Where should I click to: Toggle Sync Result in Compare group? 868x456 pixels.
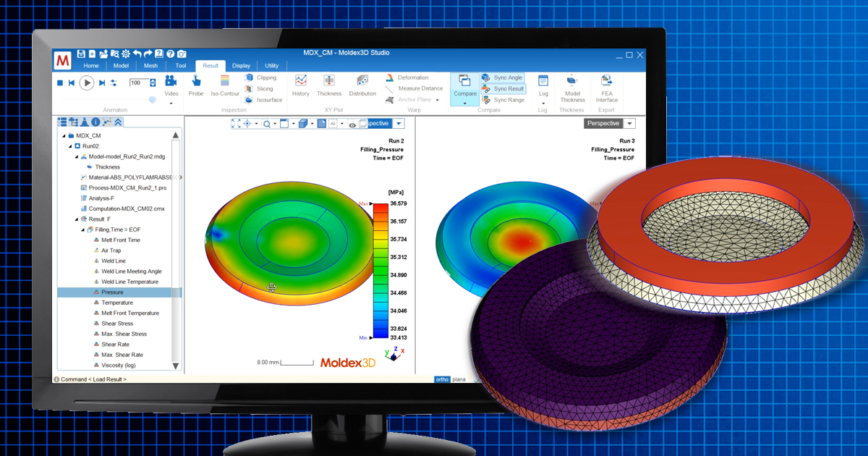pos(503,88)
